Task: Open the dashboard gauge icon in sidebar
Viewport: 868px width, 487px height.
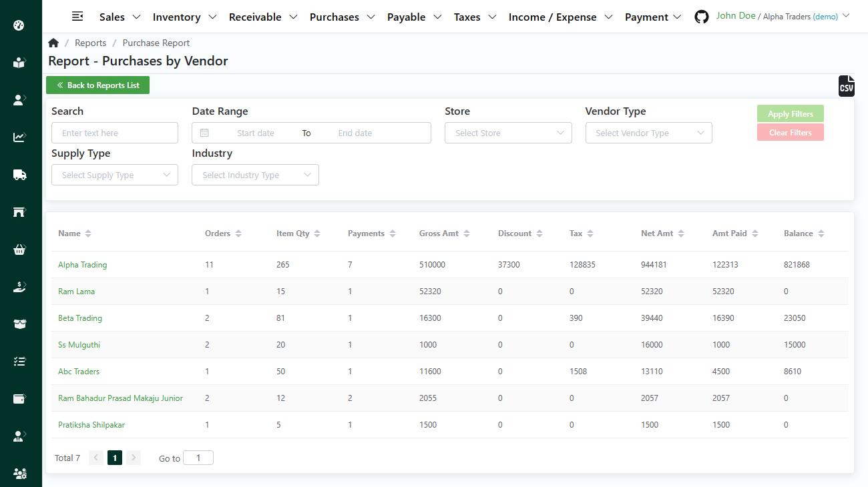Action: click(x=19, y=25)
